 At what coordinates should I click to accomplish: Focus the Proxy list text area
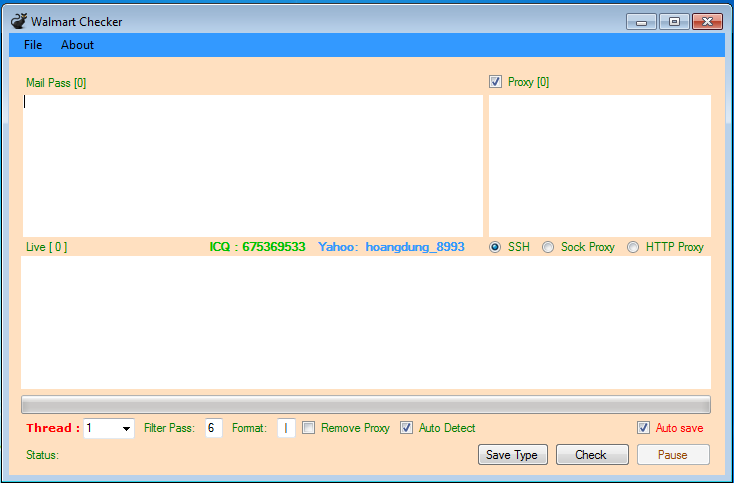click(x=600, y=166)
